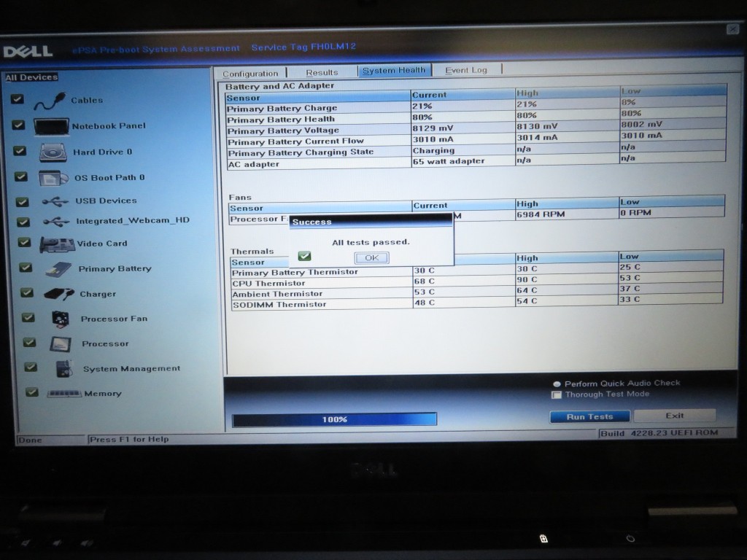Select the Primary Battery icon

tap(58, 270)
